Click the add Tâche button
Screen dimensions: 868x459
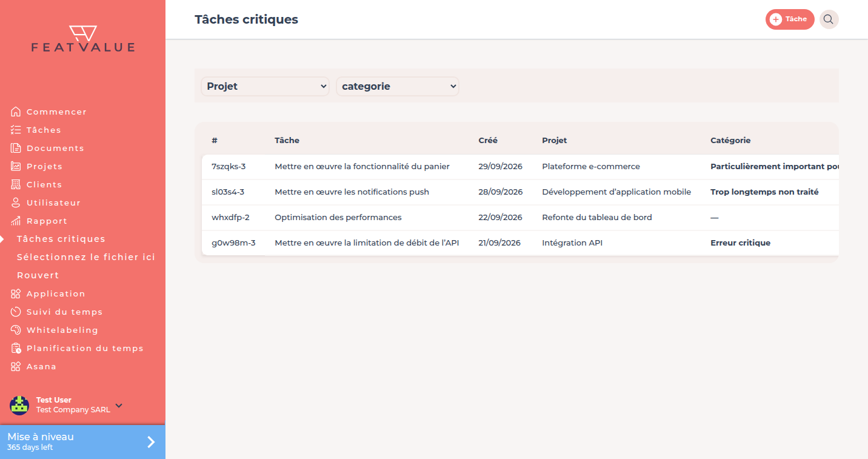point(790,19)
